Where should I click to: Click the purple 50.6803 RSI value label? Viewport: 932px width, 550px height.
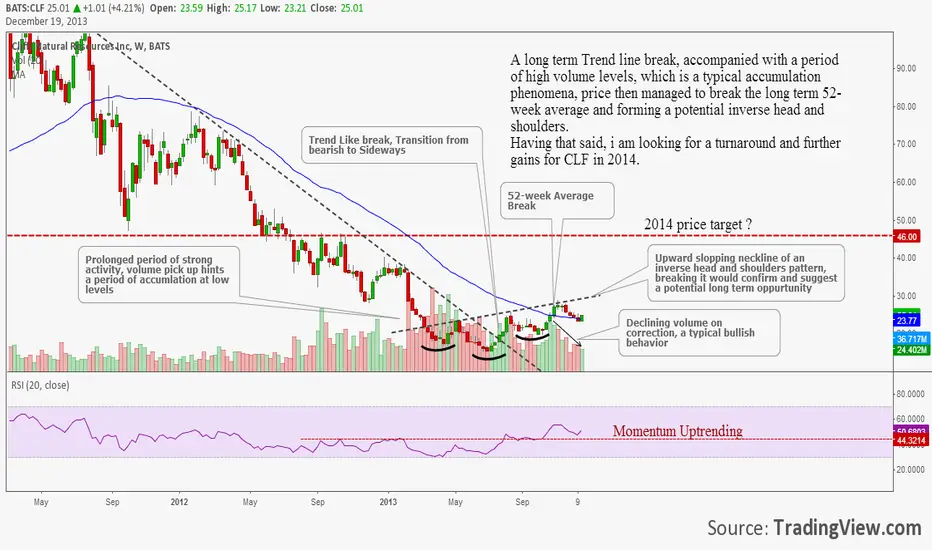tap(910, 431)
